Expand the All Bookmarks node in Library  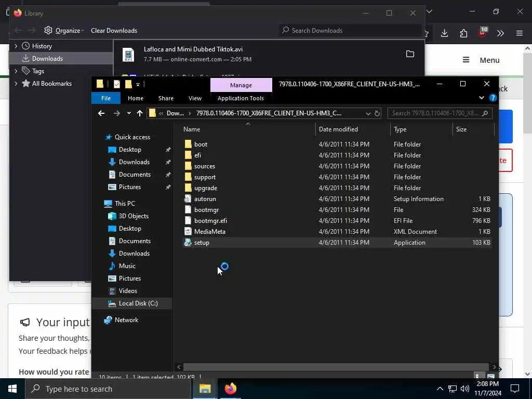[x=16, y=84]
